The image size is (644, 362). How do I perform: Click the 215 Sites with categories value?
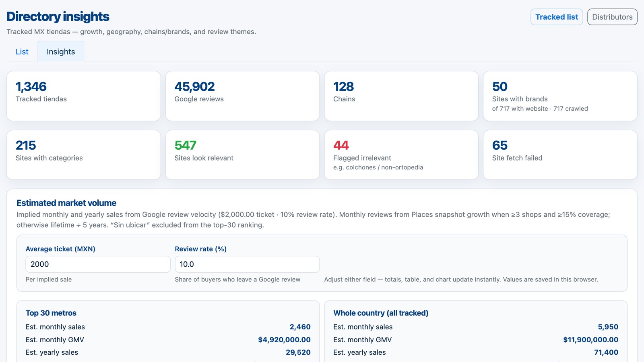click(26, 145)
